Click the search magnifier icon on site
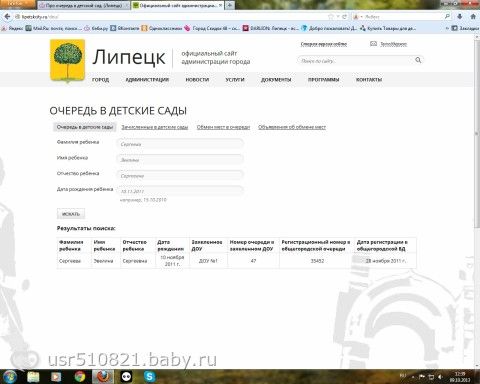Screen dimensions: 480x384 pyautogui.click(x=418, y=60)
